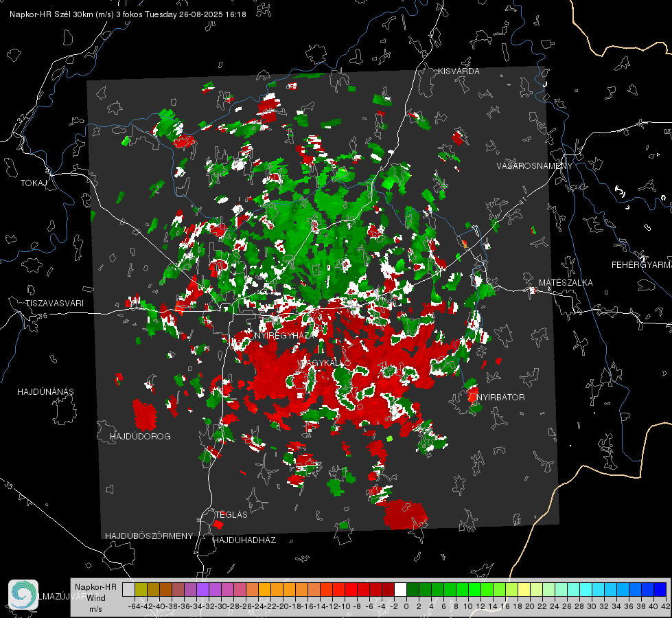Click the road number 37 marker
This screenshot has height=618, width=672.
[22, 118]
